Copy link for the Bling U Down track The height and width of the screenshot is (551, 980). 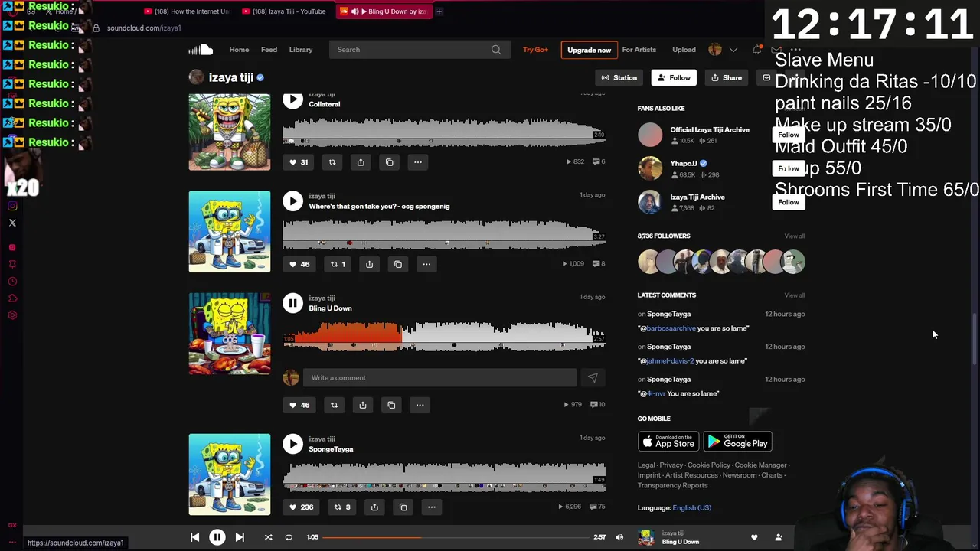391,405
